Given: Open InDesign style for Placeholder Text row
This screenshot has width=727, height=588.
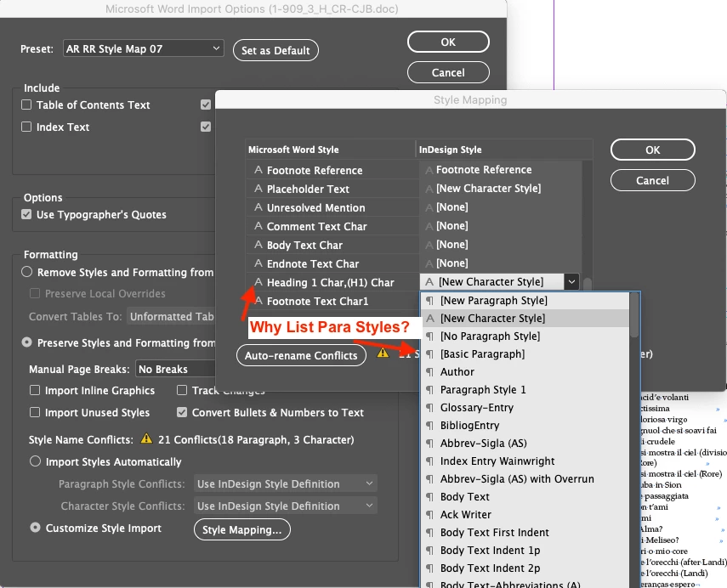Looking at the screenshot, I should 500,189.
